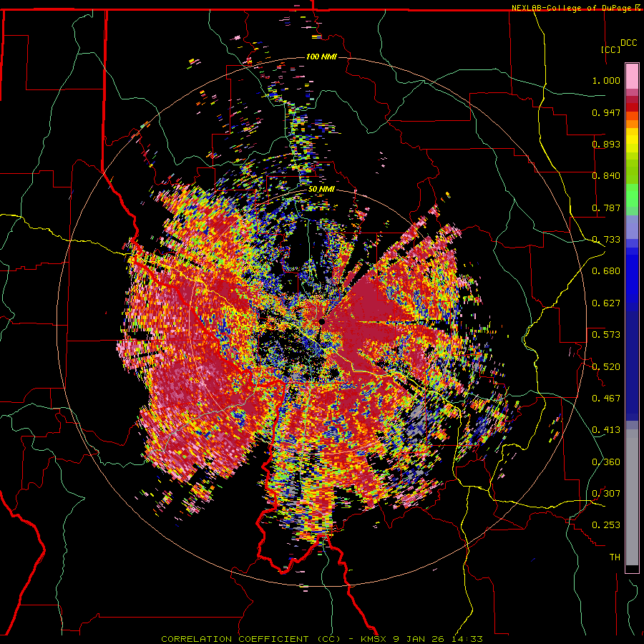Click the TH threshold label
This screenshot has height=644, width=644.
pyautogui.click(x=615, y=557)
